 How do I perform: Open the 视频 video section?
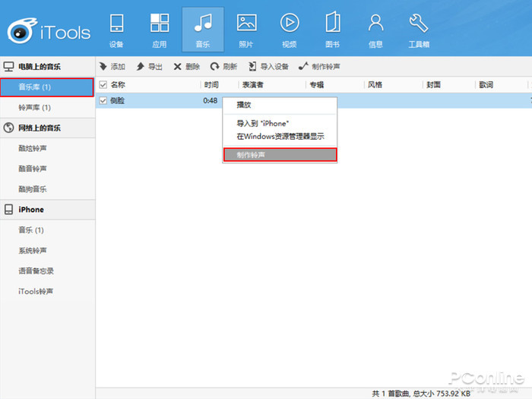point(290,30)
